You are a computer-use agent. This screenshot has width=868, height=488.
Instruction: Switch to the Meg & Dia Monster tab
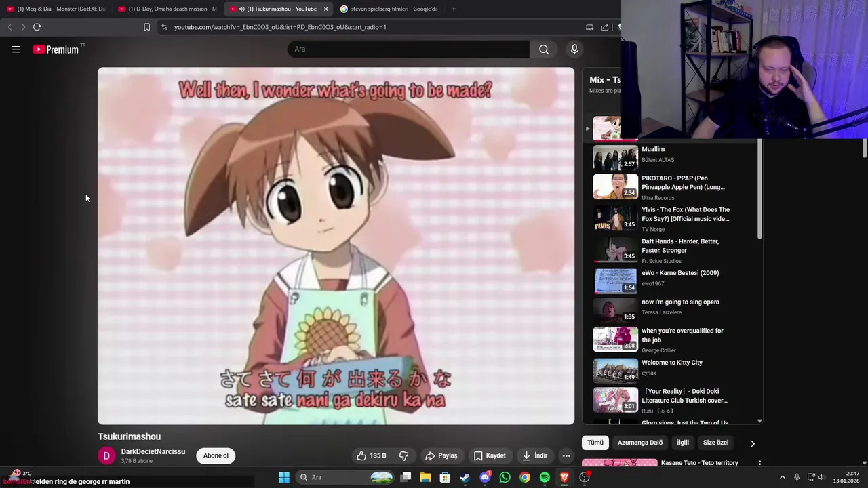tap(56, 9)
